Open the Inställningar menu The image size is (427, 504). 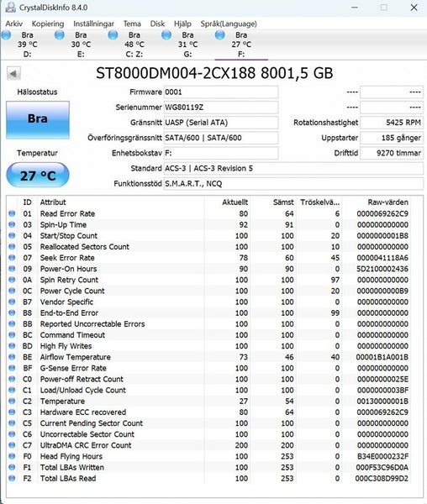93,24
